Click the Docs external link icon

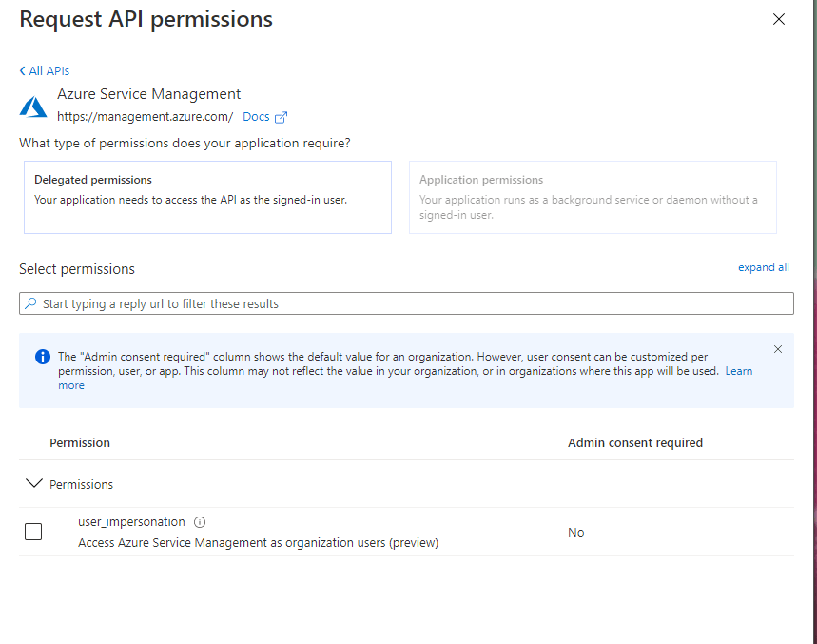click(281, 117)
